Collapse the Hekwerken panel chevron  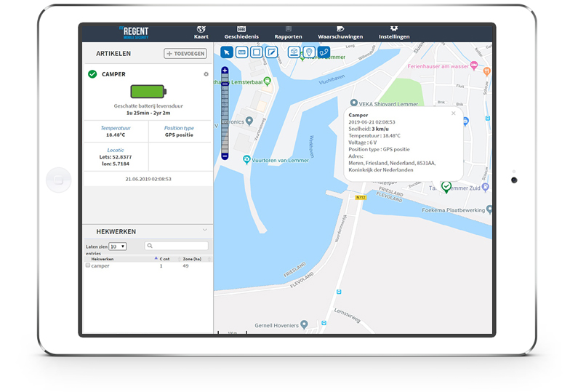pyautogui.click(x=204, y=231)
